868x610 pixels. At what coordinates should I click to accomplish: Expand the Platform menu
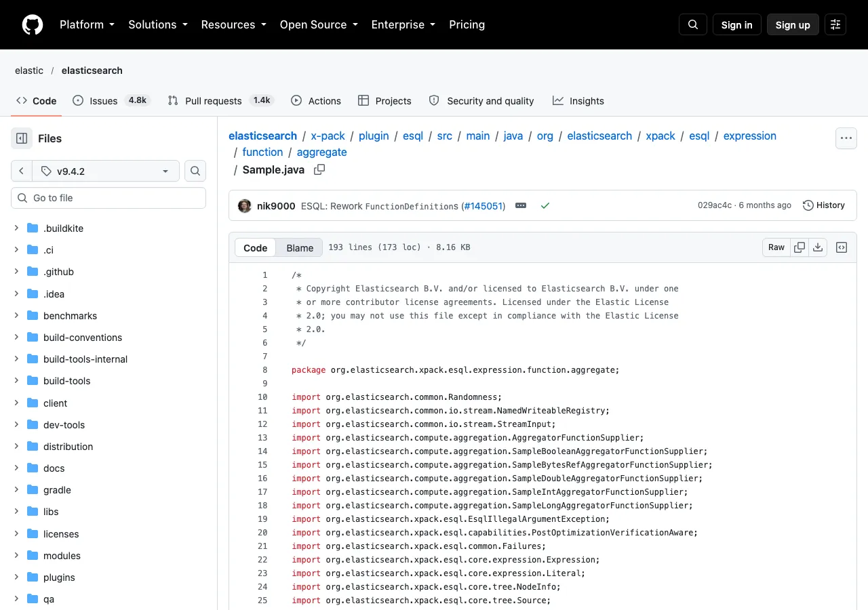coord(87,24)
